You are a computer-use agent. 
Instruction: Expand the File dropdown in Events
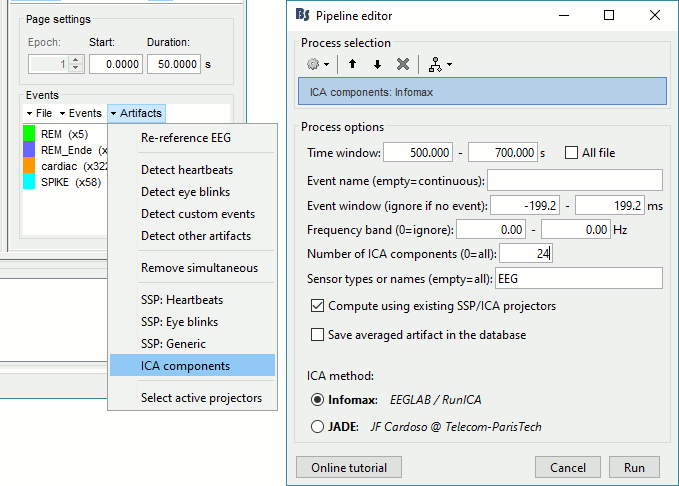coord(39,113)
